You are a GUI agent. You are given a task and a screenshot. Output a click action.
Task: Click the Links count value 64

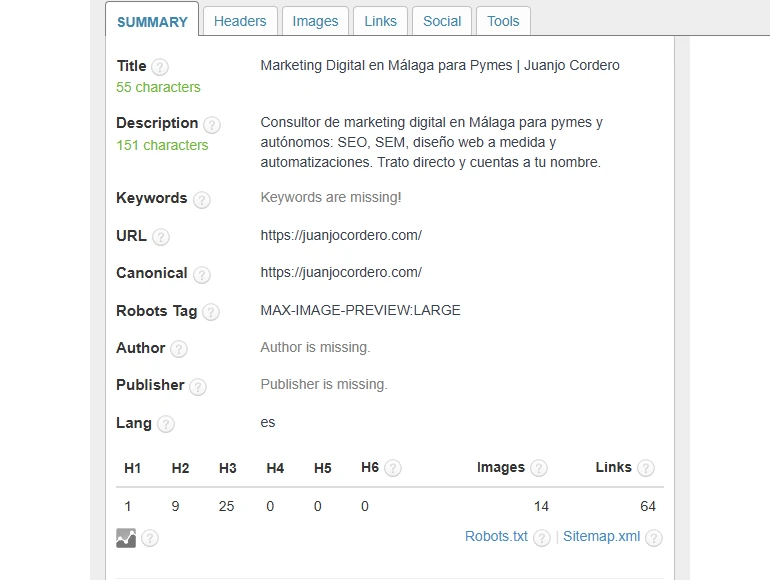[648, 506]
